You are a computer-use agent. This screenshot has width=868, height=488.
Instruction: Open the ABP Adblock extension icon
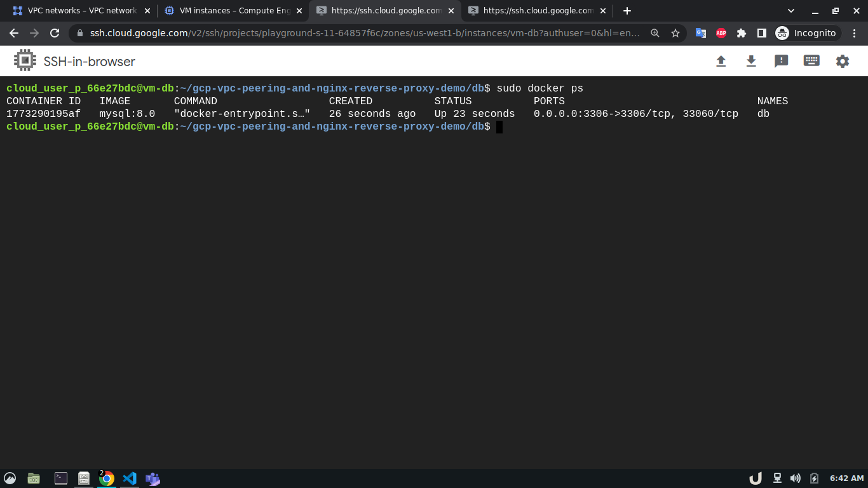(721, 33)
